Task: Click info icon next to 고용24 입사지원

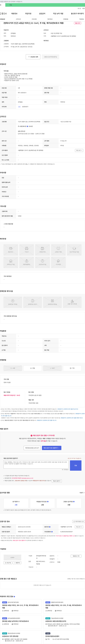Action: [74, 502]
